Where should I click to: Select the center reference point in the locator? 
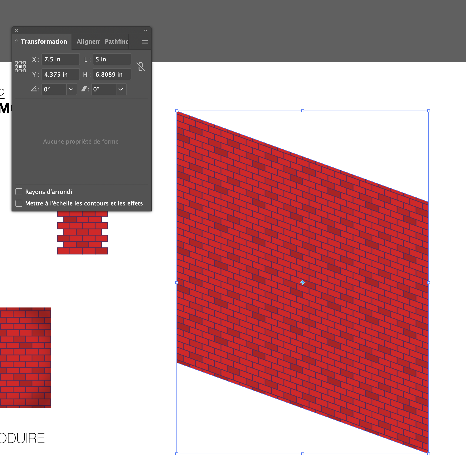[21, 67]
